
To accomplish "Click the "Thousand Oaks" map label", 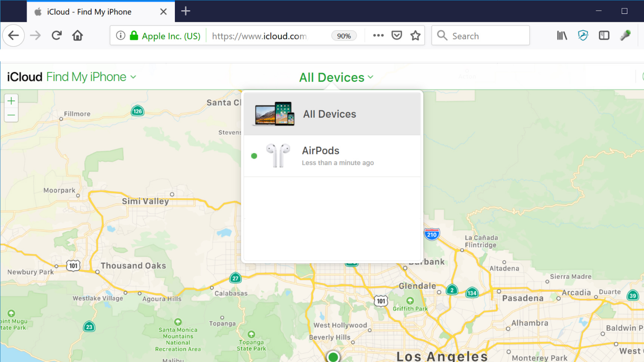I will tap(133, 265).
